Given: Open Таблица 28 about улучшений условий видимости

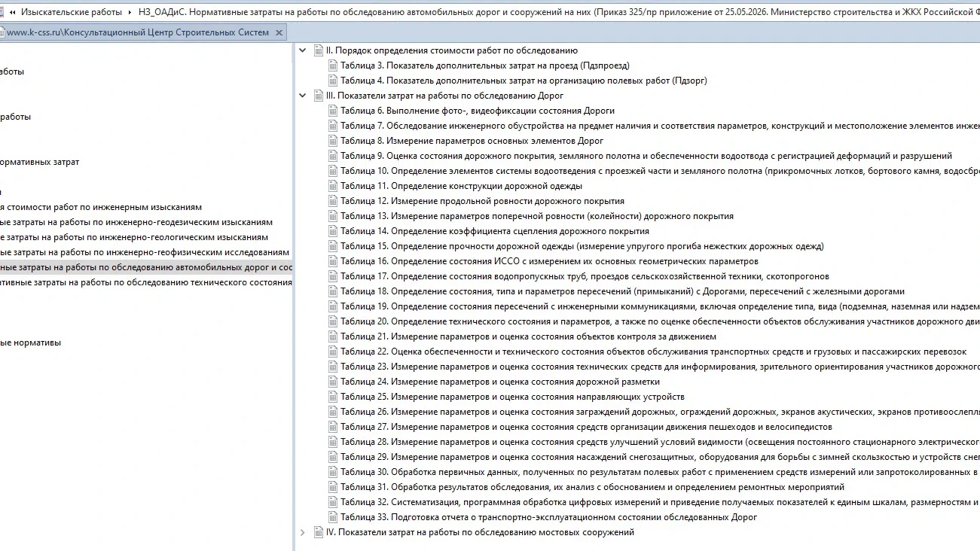Looking at the screenshot, I should 660,442.
